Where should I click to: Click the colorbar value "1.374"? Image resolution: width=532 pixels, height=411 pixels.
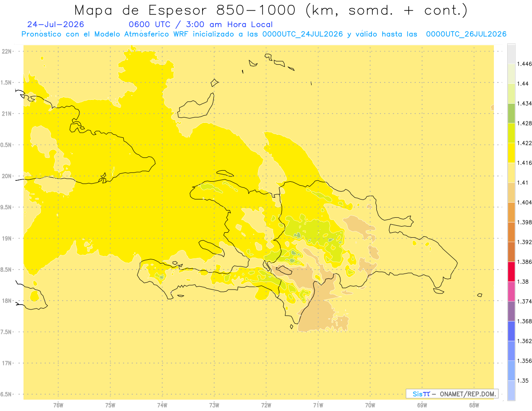tap(524, 301)
